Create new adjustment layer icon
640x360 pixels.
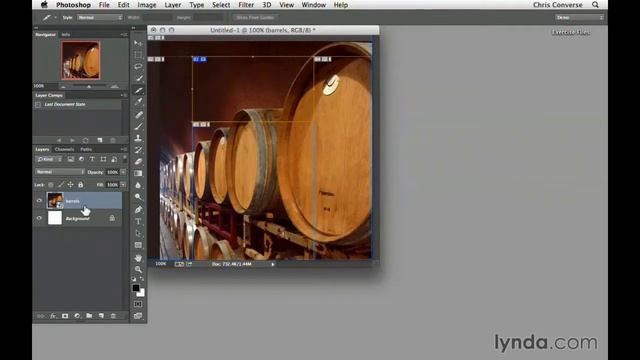[77, 316]
